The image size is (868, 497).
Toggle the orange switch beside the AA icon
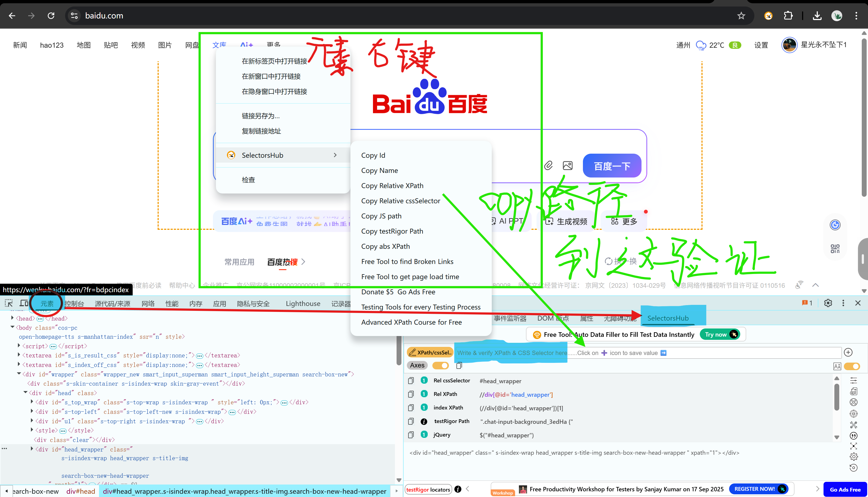[852, 366]
